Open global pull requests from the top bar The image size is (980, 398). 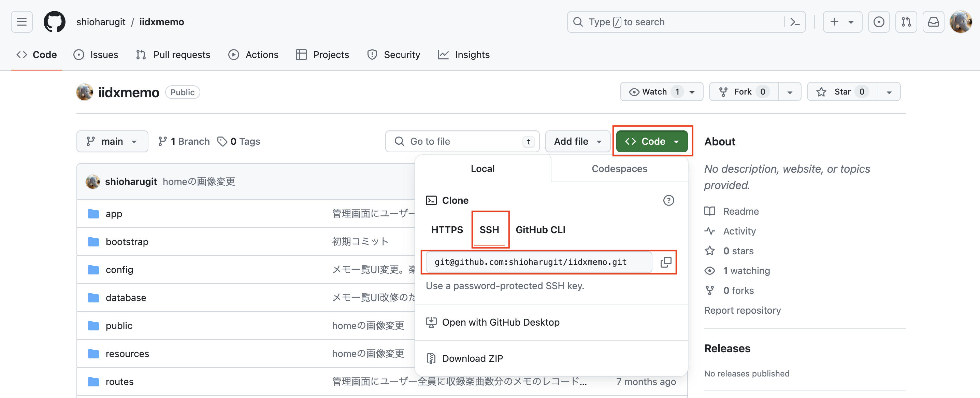tap(906, 22)
